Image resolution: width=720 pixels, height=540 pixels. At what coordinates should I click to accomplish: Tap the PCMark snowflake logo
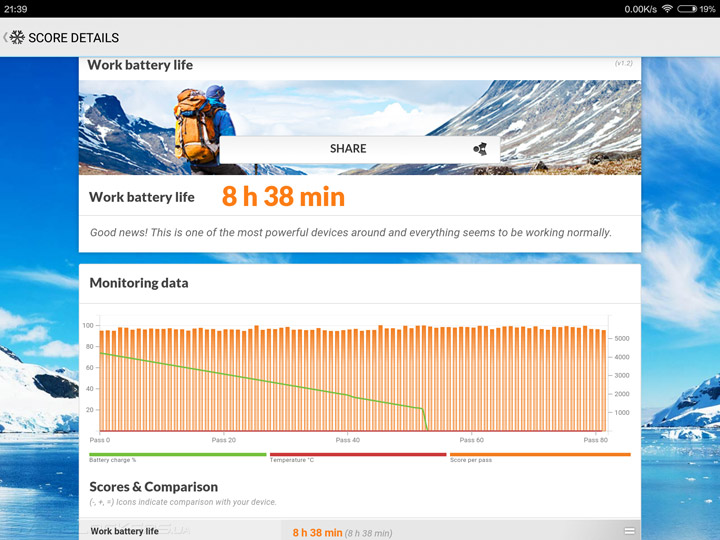(x=17, y=37)
